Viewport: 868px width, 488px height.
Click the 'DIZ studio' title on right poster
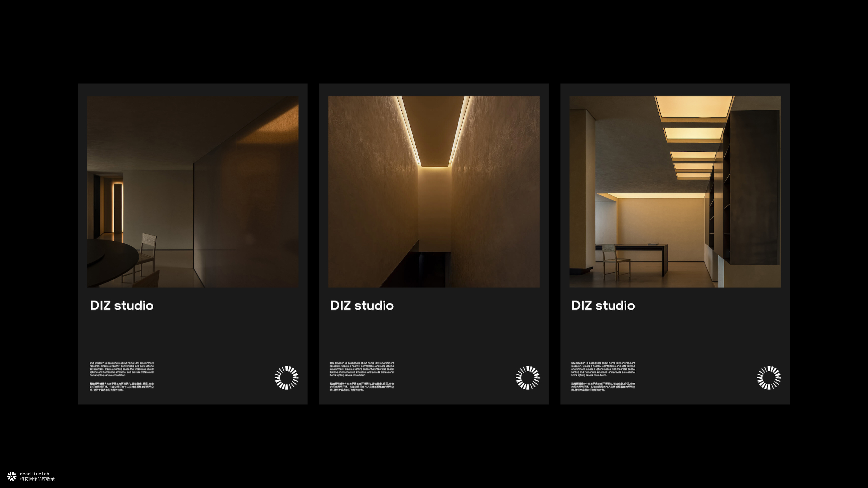click(603, 306)
